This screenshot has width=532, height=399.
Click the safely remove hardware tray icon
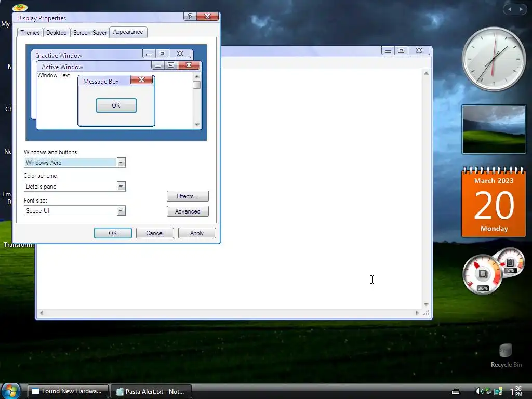point(488,391)
